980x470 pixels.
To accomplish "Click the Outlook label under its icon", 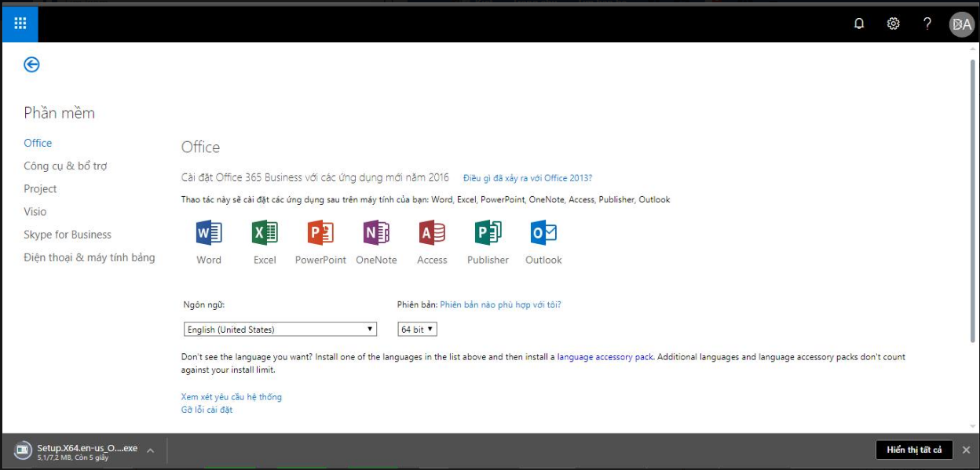I will tap(543, 260).
